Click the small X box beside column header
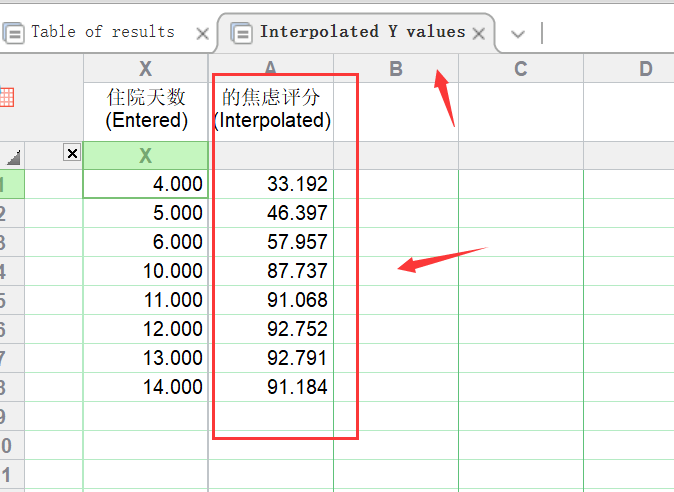 (72, 153)
